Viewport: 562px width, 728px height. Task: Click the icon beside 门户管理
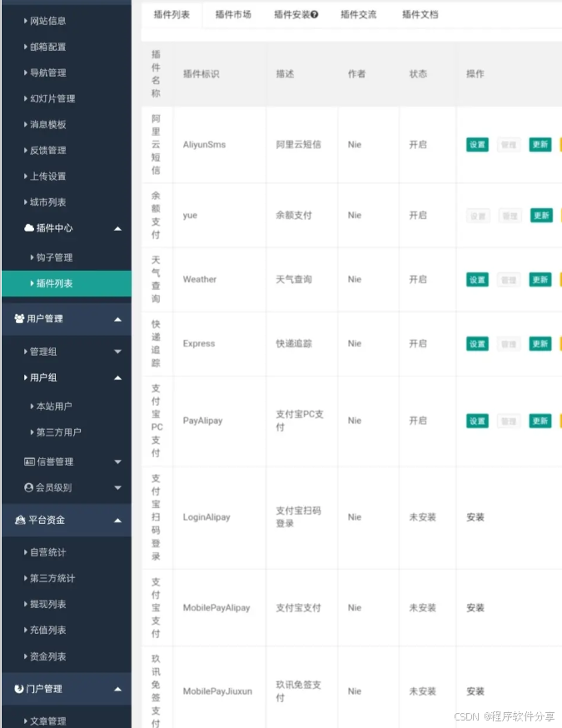20,689
